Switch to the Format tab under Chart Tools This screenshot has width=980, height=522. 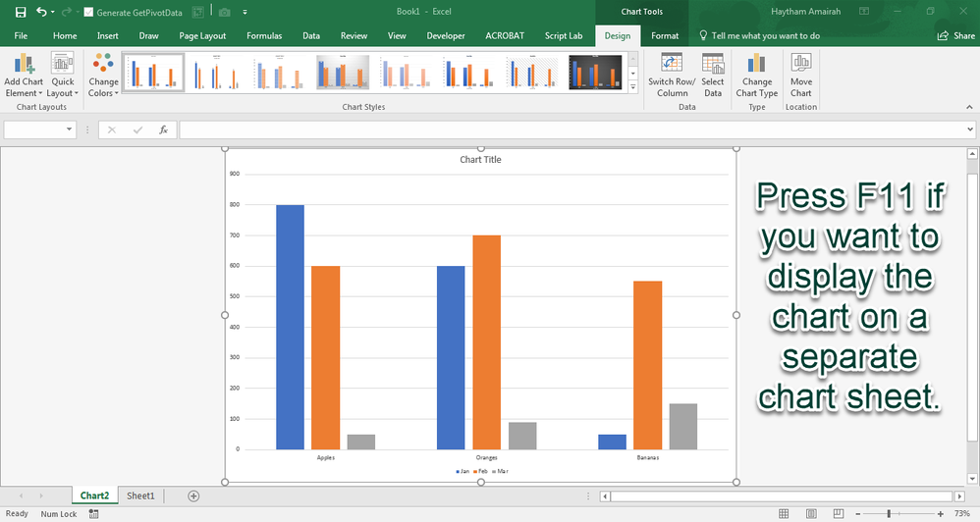click(x=665, y=35)
